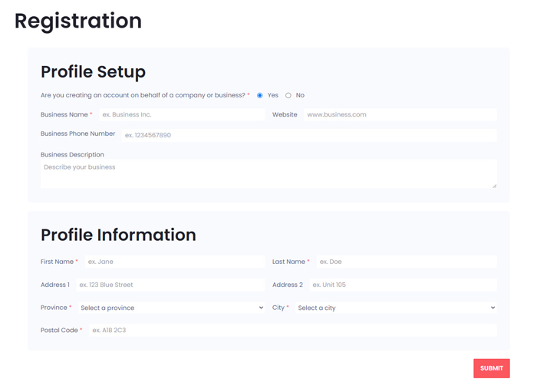Screen dimensions: 537x392
Task: Click the Business Description text area
Action: (268, 173)
